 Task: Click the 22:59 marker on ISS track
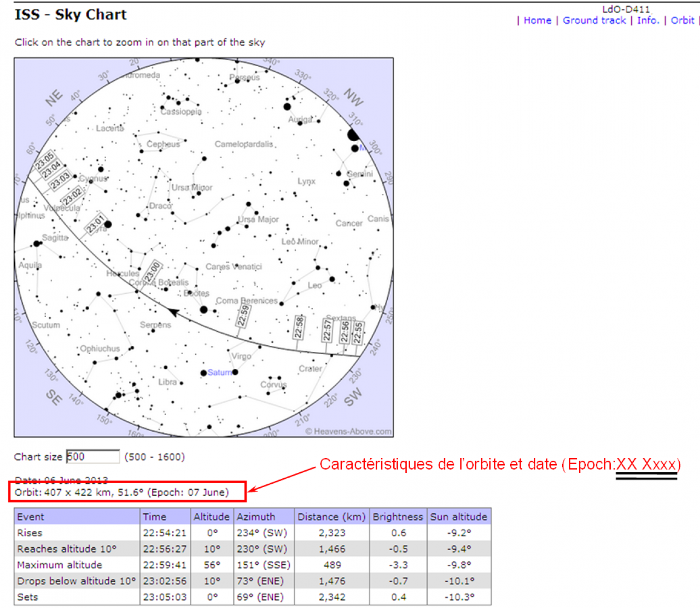coord(243,316)
